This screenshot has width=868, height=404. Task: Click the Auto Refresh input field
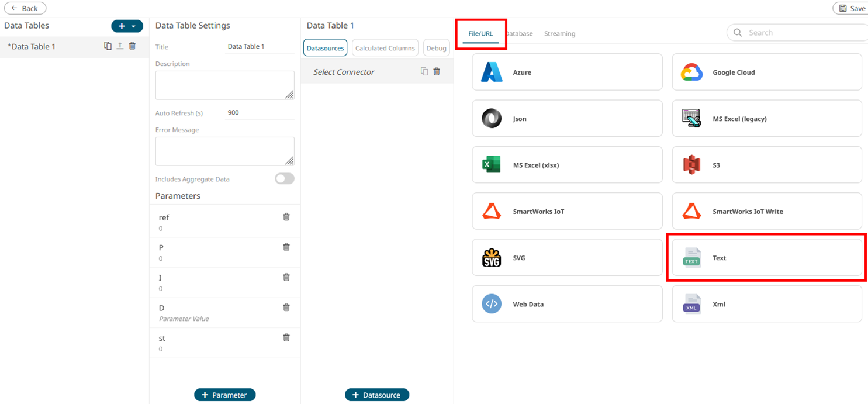(259, 113)
